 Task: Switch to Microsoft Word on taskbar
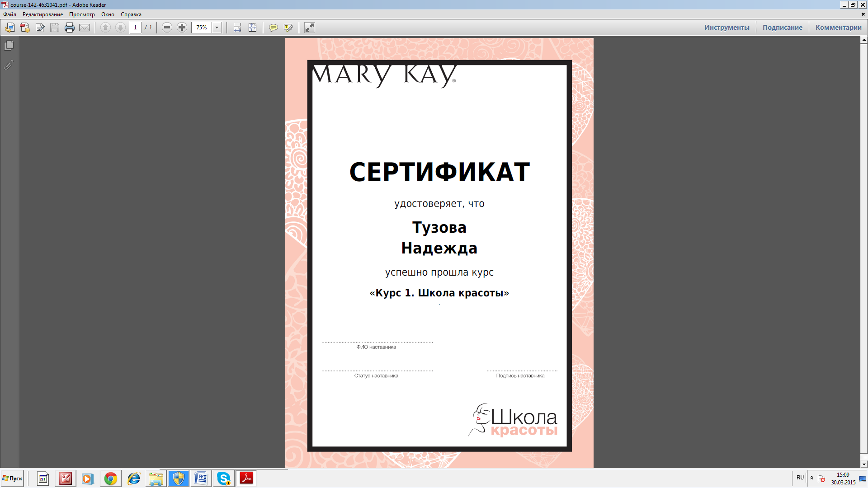coord(201,479)
